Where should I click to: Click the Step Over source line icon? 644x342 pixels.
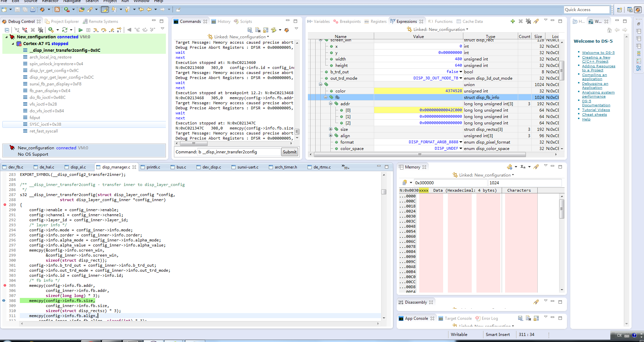tap(104, 30)
